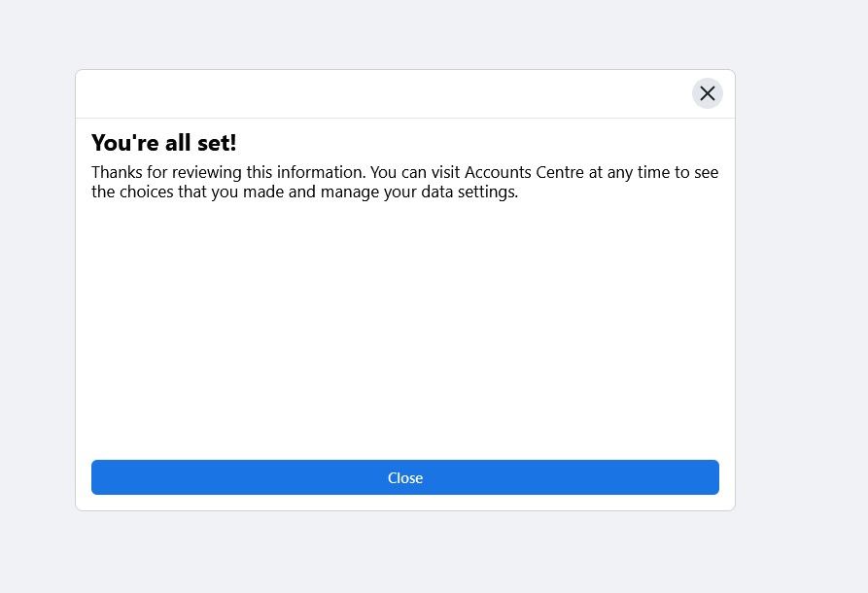
Task: Click the "at any time to see" text
Action: tap(654, 172)
